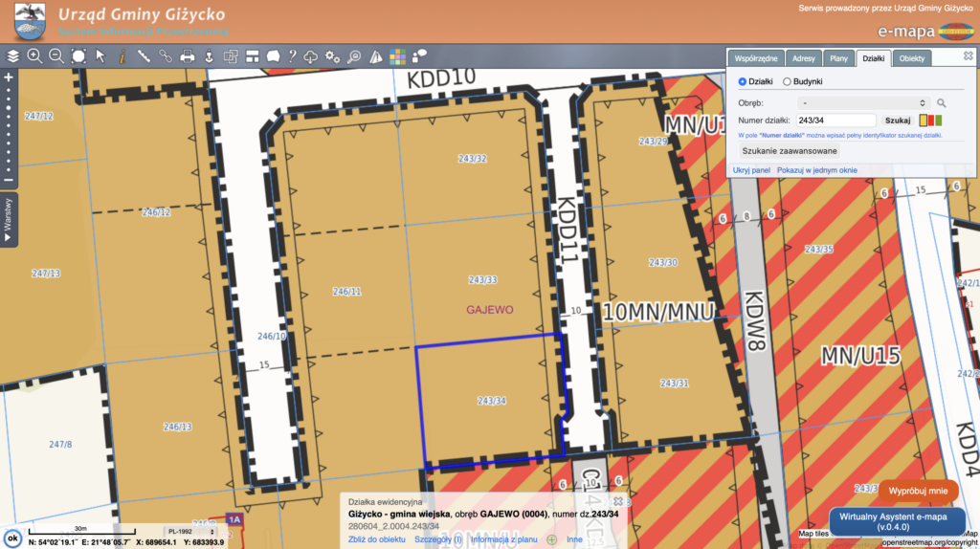This screenshot has height=549, width=980.
Task: Click Pokazuj w jednym oknie link
Action: pos(817,170)
